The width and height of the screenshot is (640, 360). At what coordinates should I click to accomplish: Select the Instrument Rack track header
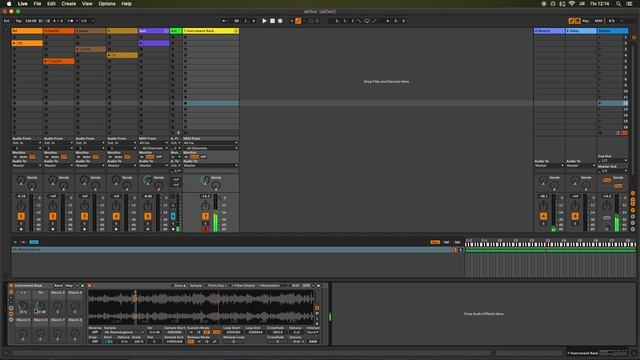pyautogui.click(x=211, y=31)
